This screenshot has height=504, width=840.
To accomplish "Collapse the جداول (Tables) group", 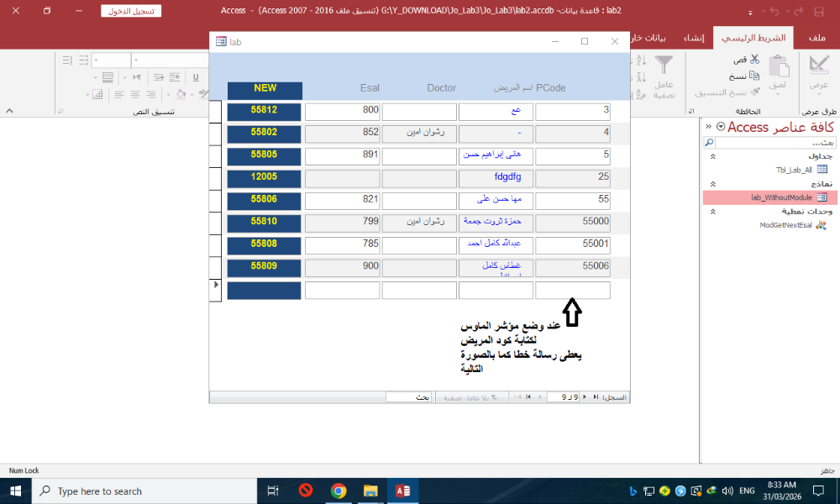I will [x=713, y=156].
